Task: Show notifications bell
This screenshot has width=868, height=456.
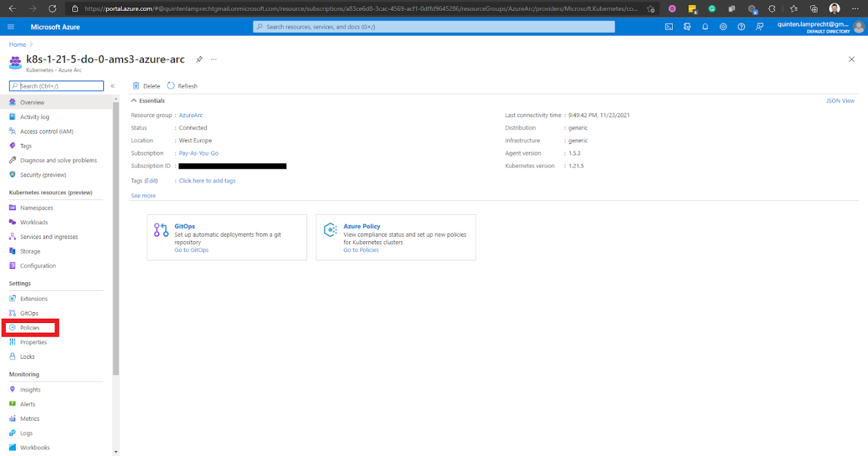Action: point(705,27)
